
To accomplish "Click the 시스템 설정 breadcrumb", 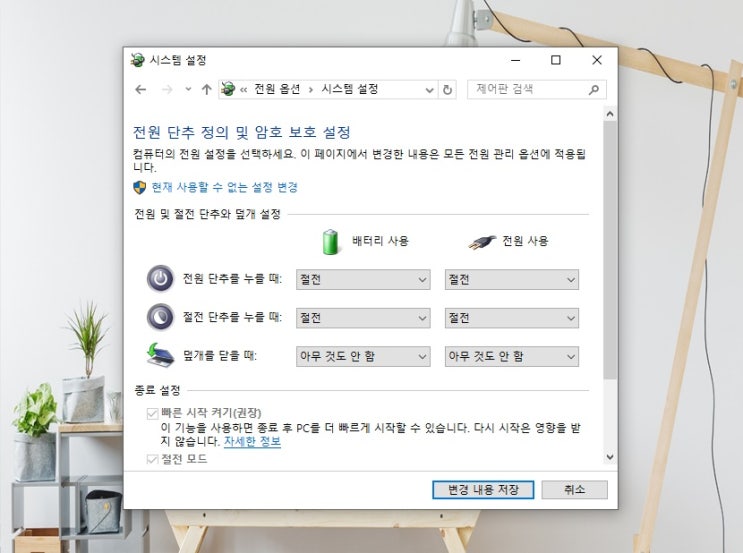I will click(x=350, y=89).
